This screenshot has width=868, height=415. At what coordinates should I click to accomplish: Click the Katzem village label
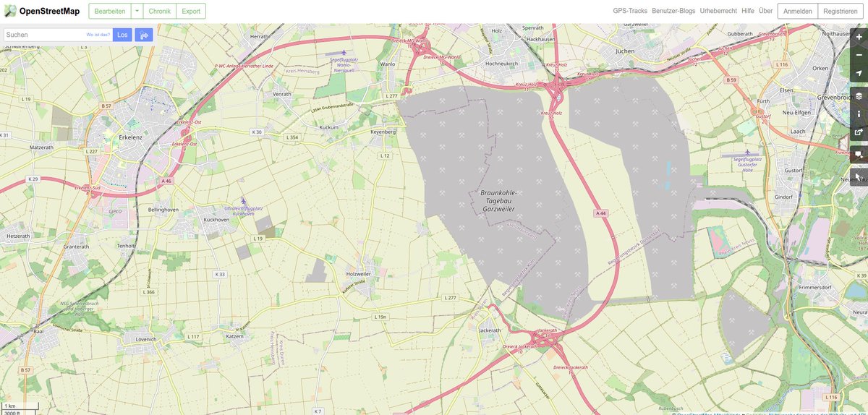point(235,336)
